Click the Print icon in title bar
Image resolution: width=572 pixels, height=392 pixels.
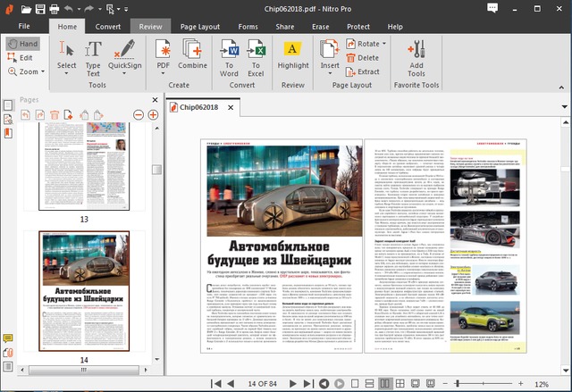coord(55,10)
